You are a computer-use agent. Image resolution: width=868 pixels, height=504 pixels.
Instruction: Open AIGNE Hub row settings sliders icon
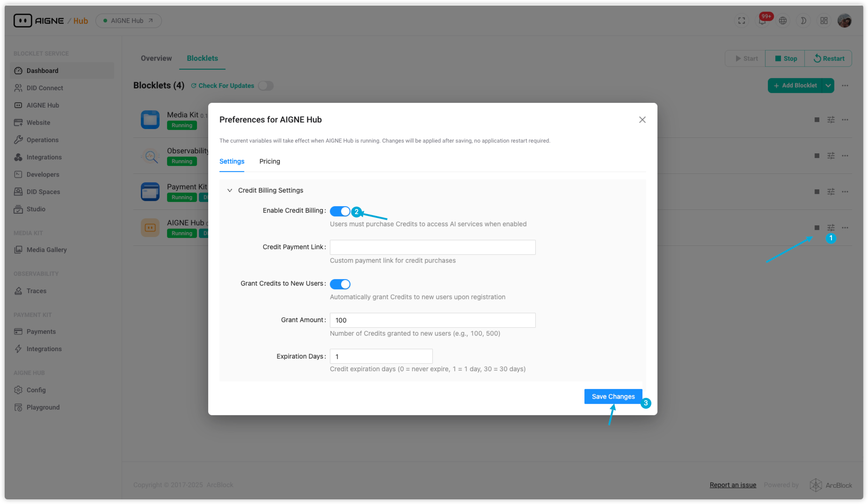(x=831, y=228)
